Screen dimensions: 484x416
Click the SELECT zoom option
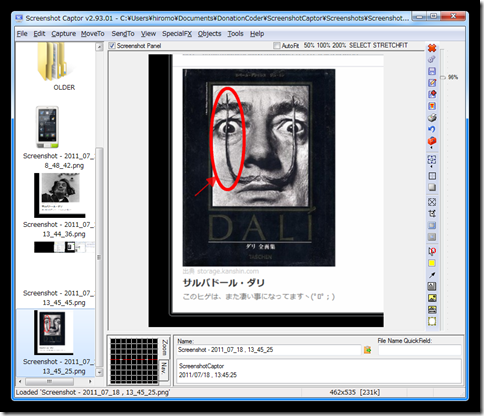(360, 45)
